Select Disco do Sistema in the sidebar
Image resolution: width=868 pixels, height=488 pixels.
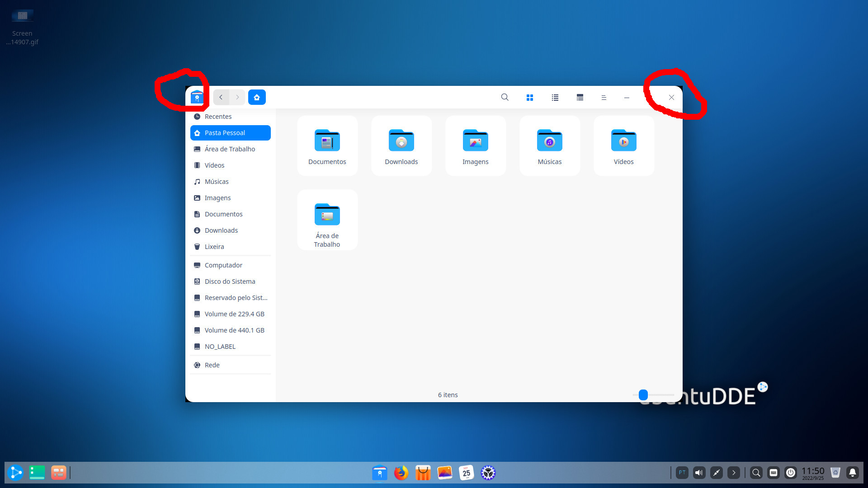(229, 281)
